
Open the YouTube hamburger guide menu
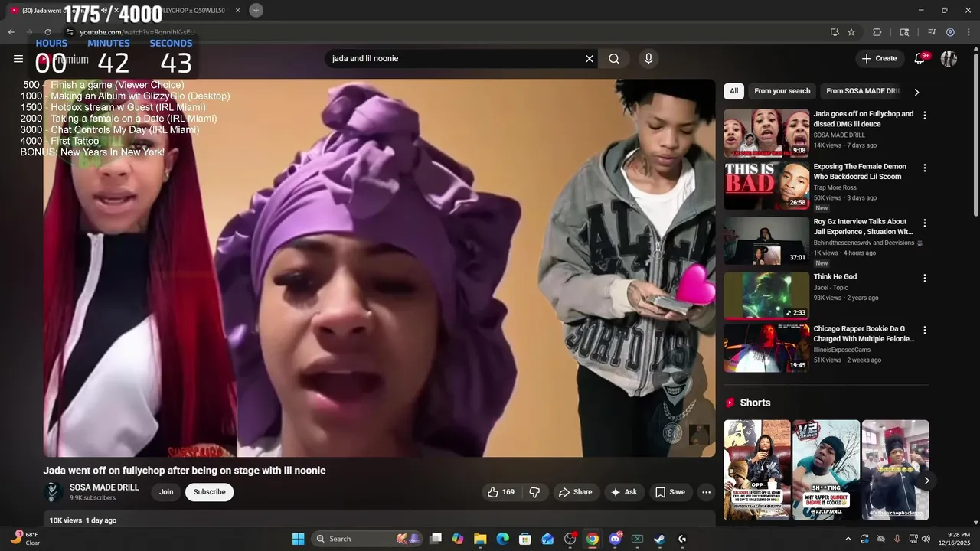pos(18,58)
